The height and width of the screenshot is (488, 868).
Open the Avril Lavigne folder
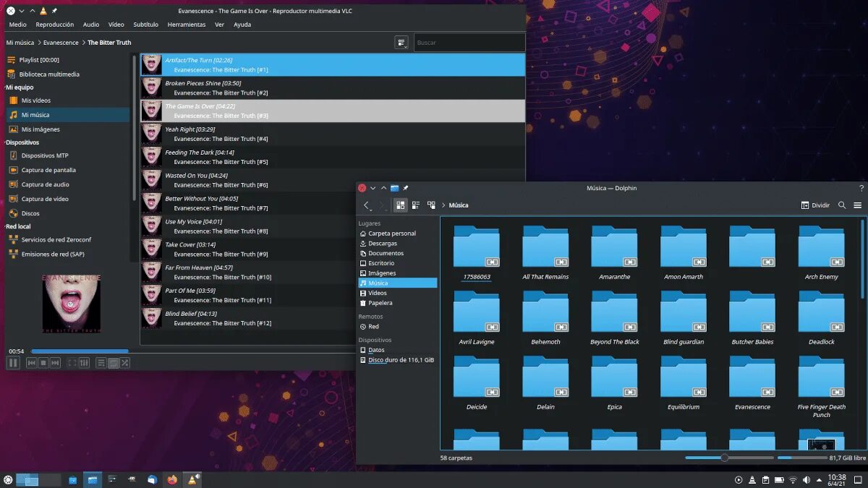[x=476, y=317]
